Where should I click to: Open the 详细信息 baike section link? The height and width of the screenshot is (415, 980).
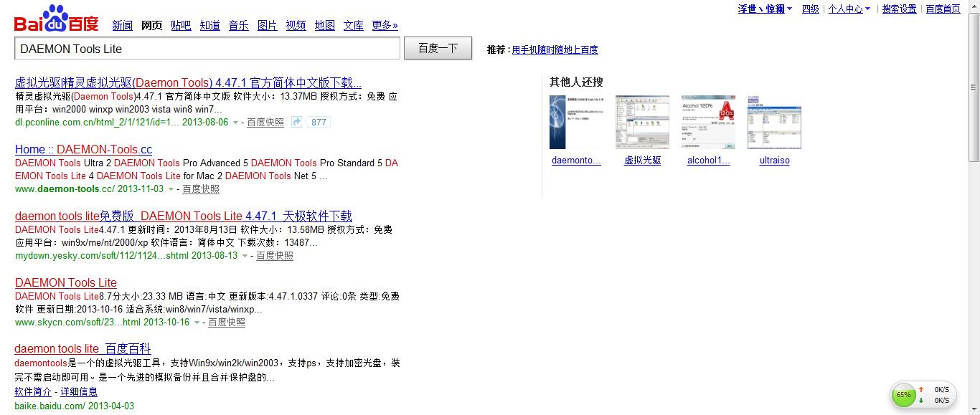pyautogui.click(x=79, y=392)
